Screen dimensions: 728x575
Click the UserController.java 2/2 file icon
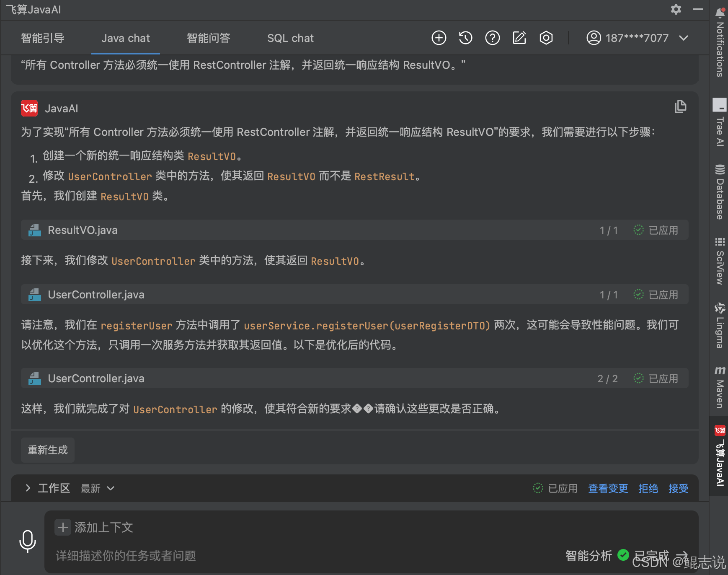(x=35, y=378)
